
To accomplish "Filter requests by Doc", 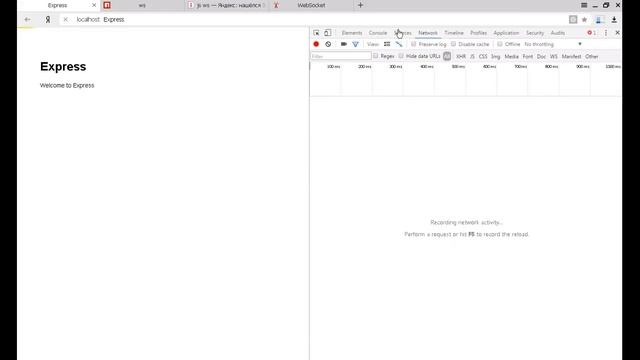I will coord(541,56).
